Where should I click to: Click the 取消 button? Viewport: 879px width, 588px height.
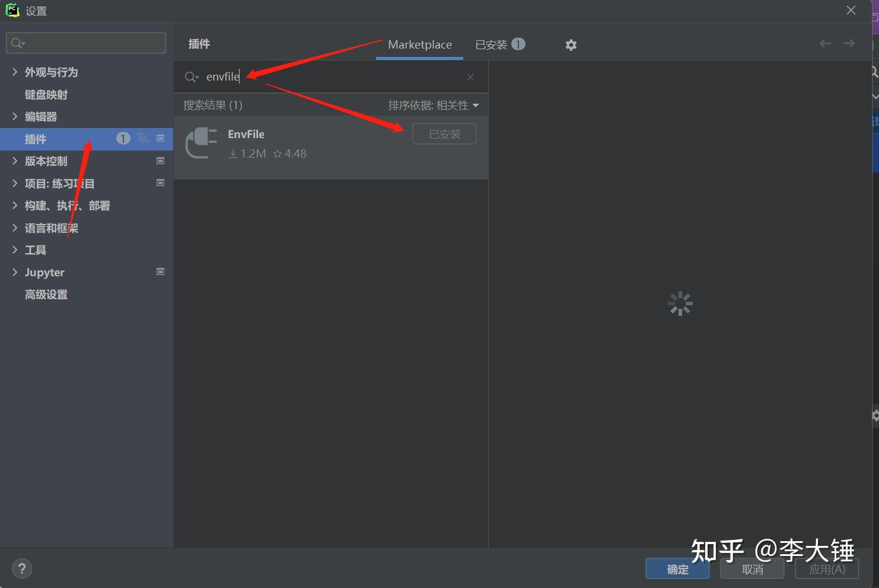[752, 569]
